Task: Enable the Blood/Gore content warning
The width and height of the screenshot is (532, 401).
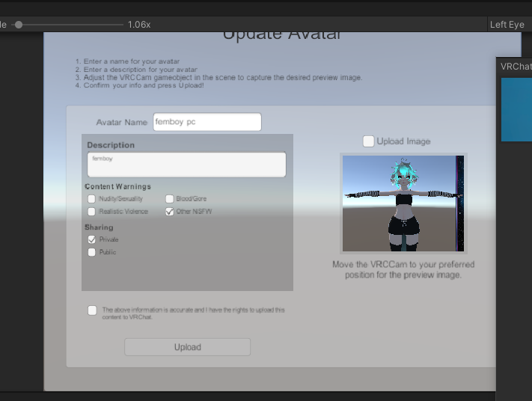Action: [170, 199]
